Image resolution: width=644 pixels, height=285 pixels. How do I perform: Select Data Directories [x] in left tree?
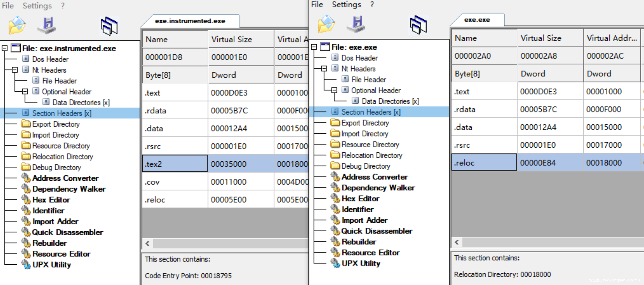tap(81, 102)
